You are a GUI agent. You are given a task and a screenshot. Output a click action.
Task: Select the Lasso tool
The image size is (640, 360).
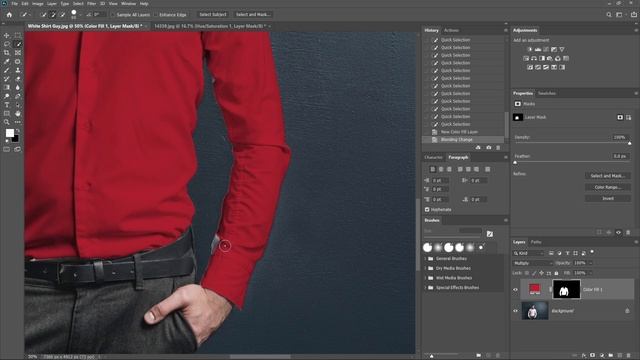click(x=7, y=44)
